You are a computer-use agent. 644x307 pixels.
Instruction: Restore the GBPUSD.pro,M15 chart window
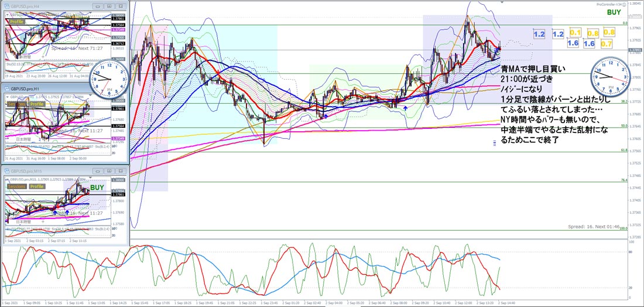pos(109,171)
